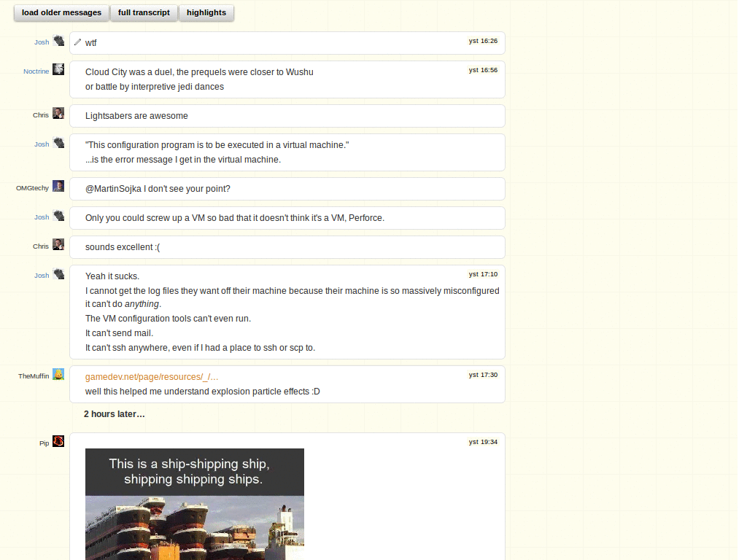Click the Chris username beside 'Lightsabers are awesome'

41,115
